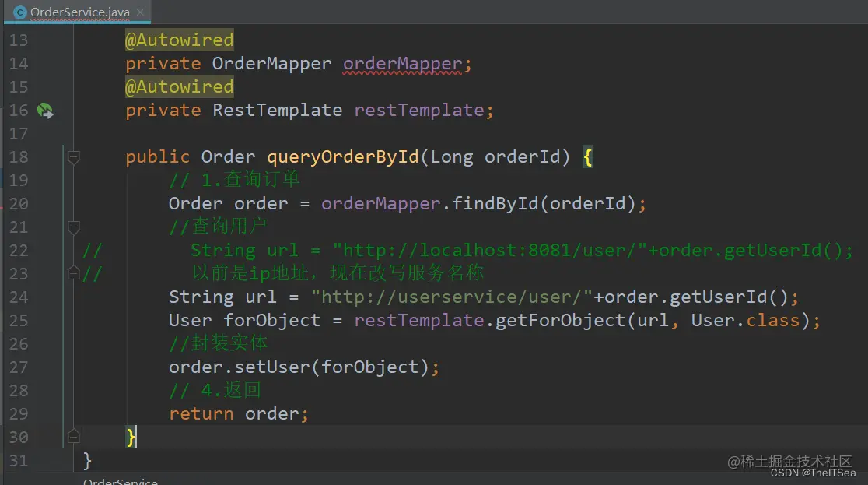
Task: Click the Java class icon on the tab
Action: [x=20, y=12]
